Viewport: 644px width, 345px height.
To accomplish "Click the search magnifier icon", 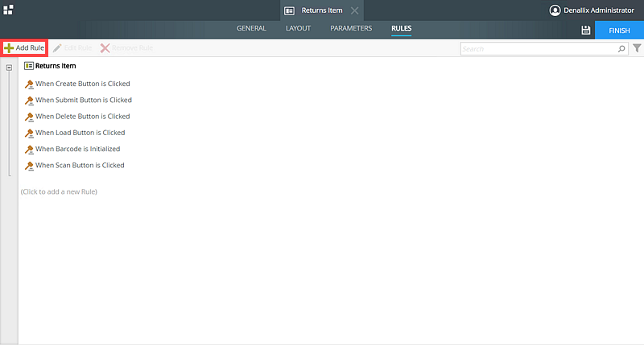I will tap(621, 49).
